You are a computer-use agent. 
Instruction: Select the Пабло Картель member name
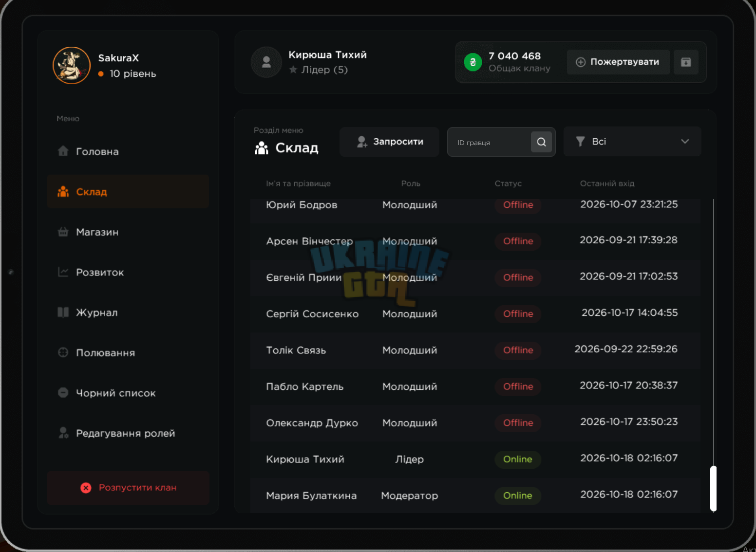305,387
